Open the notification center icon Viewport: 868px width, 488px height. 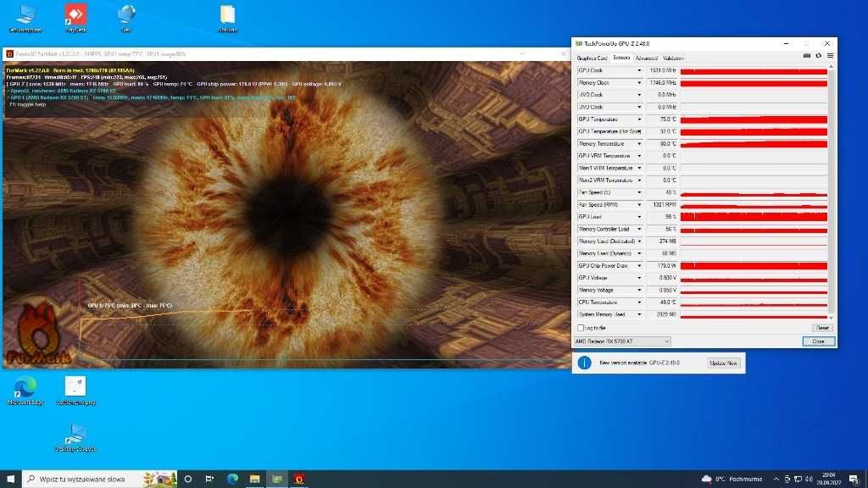(x=854, y=480)
